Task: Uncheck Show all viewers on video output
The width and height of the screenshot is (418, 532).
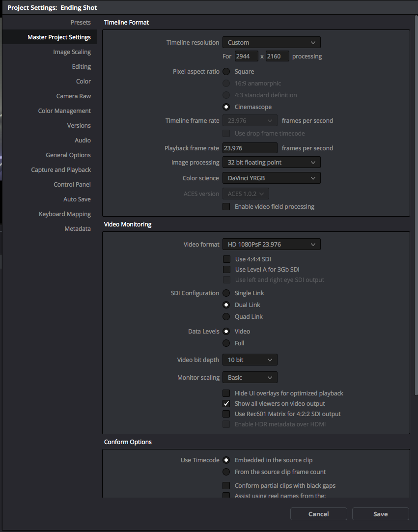Action: (x=226, y=403)
